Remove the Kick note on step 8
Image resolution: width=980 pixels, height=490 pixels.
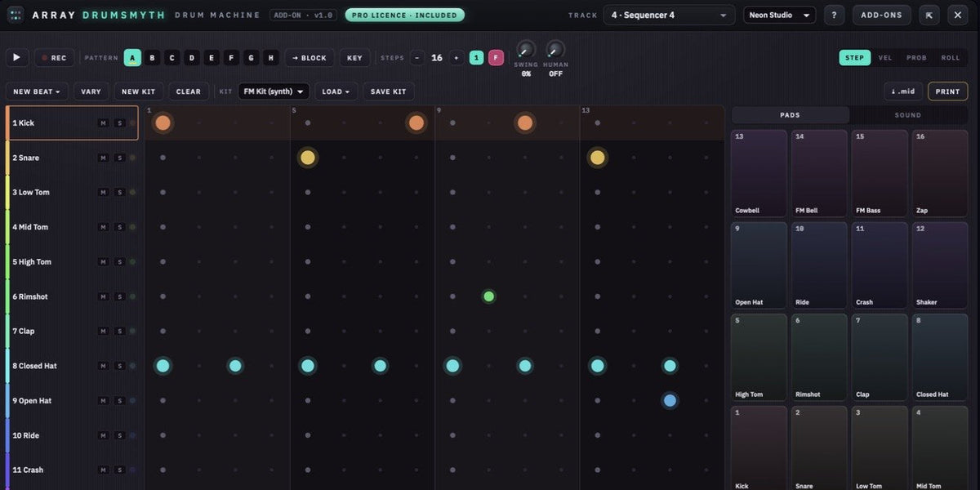tap(416, 123)
